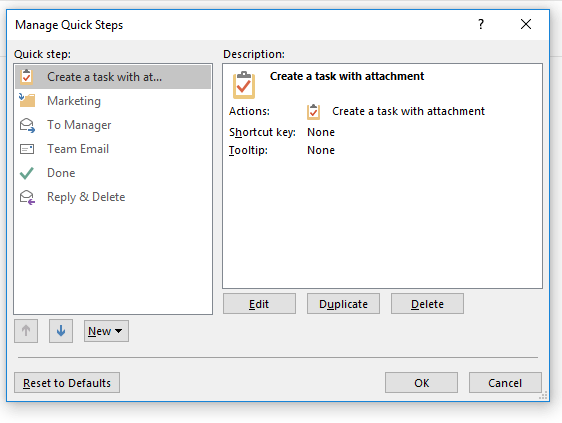Select the 'Reply & Delete' quick step
562x423 pixels.
[113, 197]
